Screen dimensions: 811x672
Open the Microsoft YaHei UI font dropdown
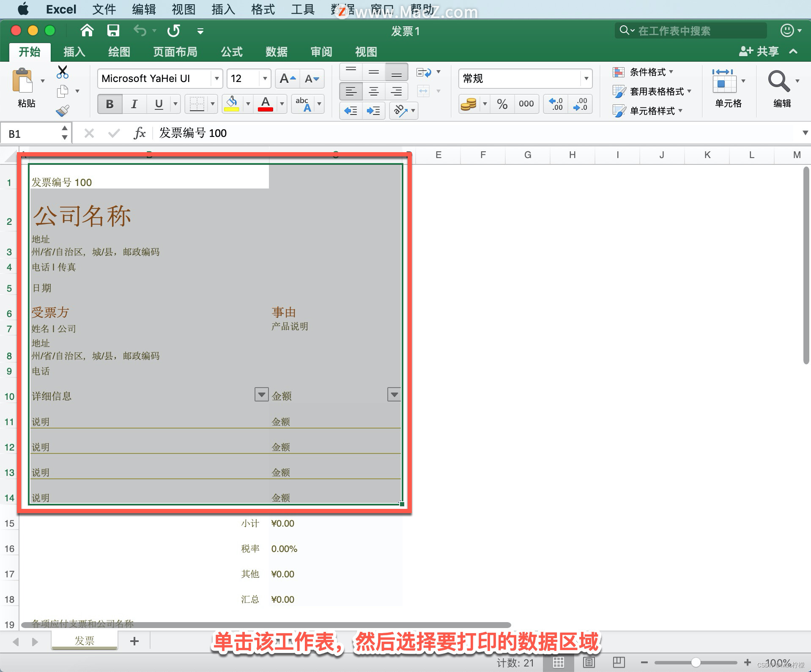216,79
